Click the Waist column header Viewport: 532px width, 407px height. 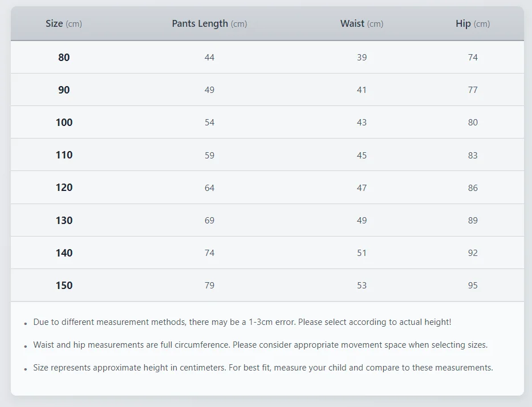click(x=362, y=24)
